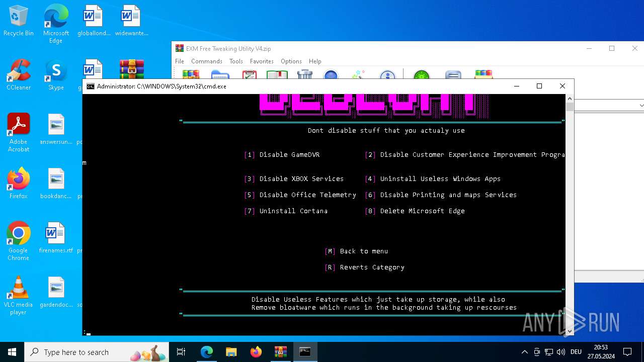644x362 pixels.
Task: Maximize the cmd.exe window
Action: [x=539, y=86]
